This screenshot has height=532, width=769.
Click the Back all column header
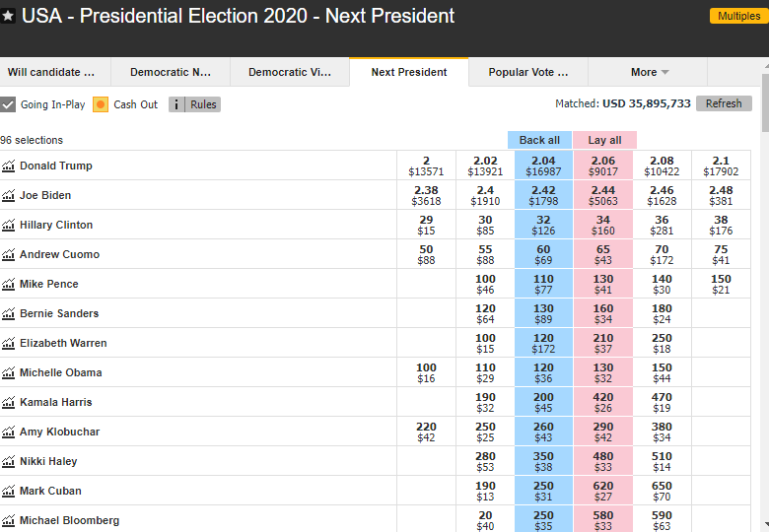(x=539, y=140)
